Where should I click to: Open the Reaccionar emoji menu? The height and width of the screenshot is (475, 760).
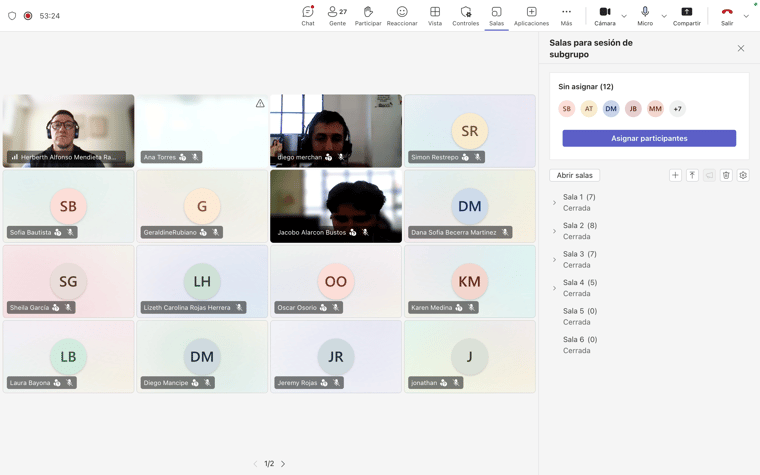[402, 16]
